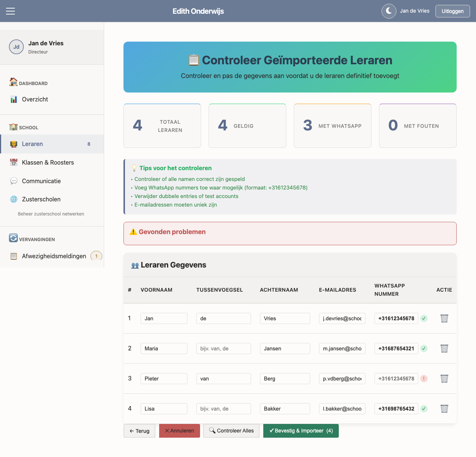Click empty tussenvoegsel field in Lisa's row
Viewport: 476px width, 457px height.
pos(223,409)
